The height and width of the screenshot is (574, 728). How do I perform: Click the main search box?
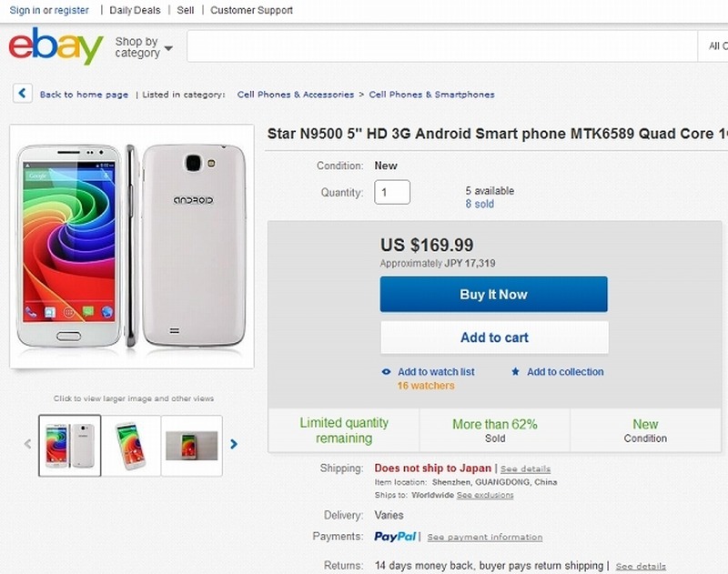click(x=444, y=46)
